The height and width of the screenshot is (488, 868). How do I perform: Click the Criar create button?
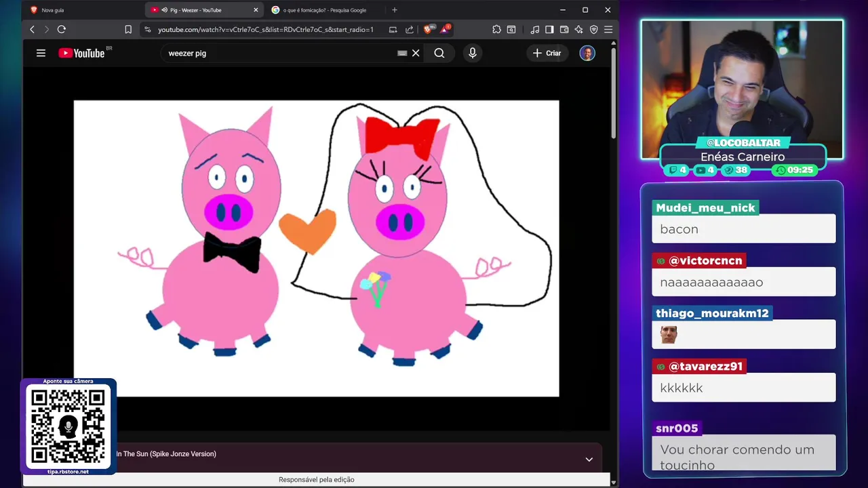547,53
